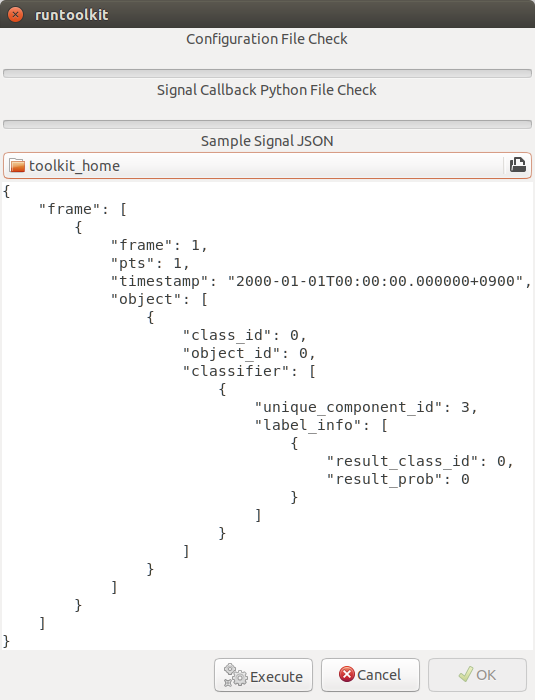The width and height of the screenshot is (535, 700).
Task: Click the Signal Callback Python File Check progress bar
Action: pyautogui.click(x=268, y=124)
